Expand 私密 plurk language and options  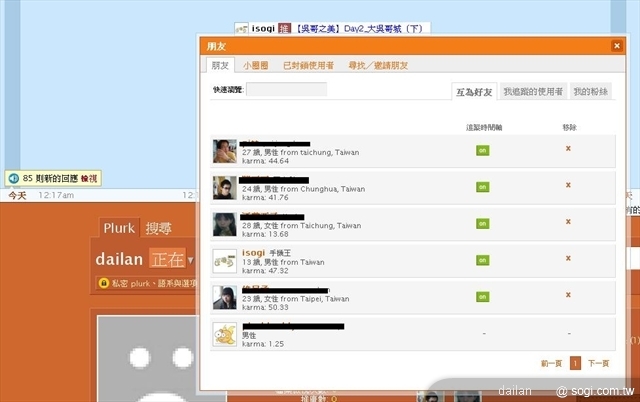150,284
